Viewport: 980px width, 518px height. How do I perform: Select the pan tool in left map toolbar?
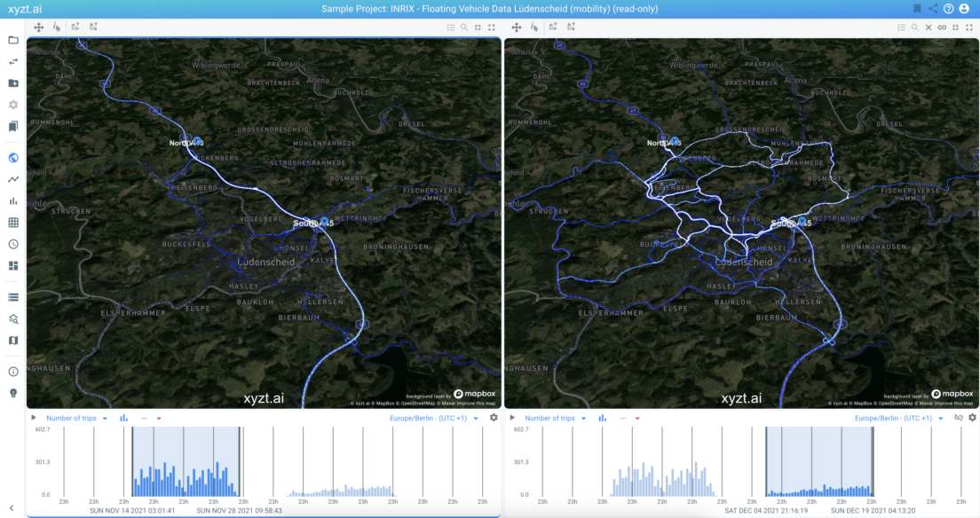point(39,27)
